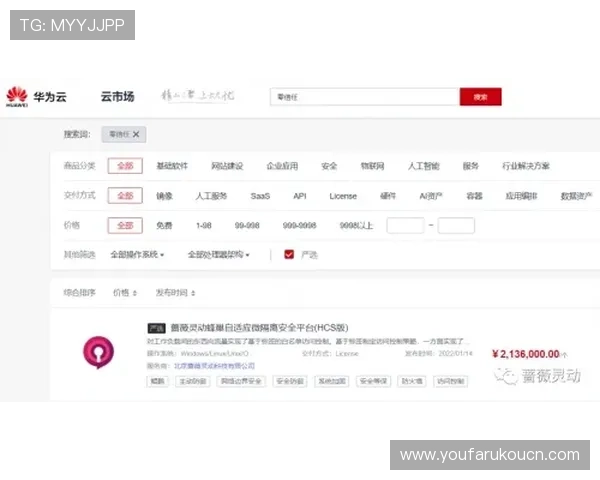Open the 北京蔷薇灵动 vendor link
The width and height of the screenshot is (600, 480).
[x=214, y=366]
